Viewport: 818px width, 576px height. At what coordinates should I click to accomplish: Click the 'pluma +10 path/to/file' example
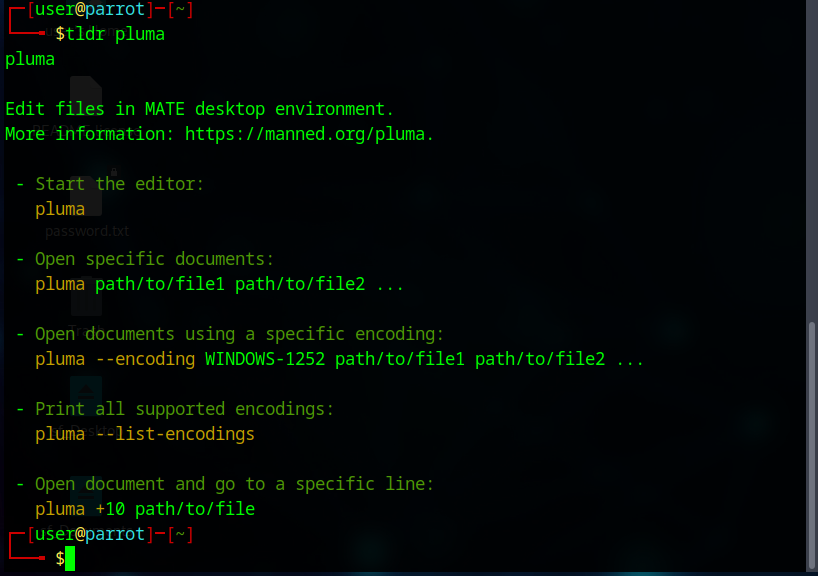pyautogui.click(x=145, y=509)
